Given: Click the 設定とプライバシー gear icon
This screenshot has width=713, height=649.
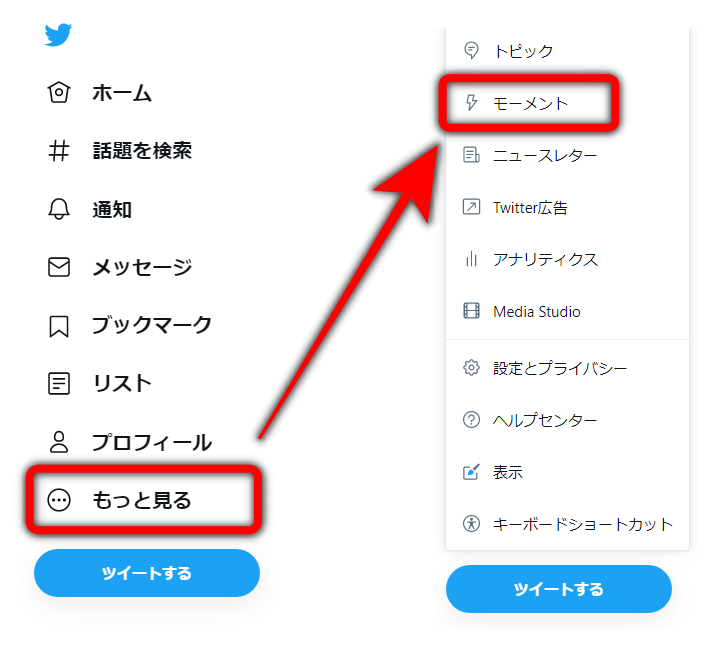Looking at the screenshot, I should click(x=471, y=367).
